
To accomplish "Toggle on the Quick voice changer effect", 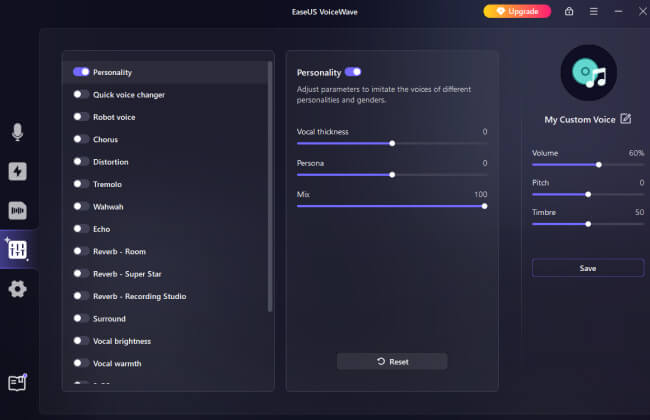I will point(81,95).
